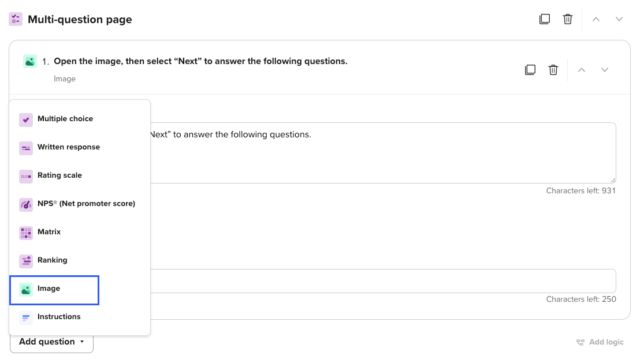Screen dimensions: 644x363
Task: Move the Multi-question page up
Action: 596,19
